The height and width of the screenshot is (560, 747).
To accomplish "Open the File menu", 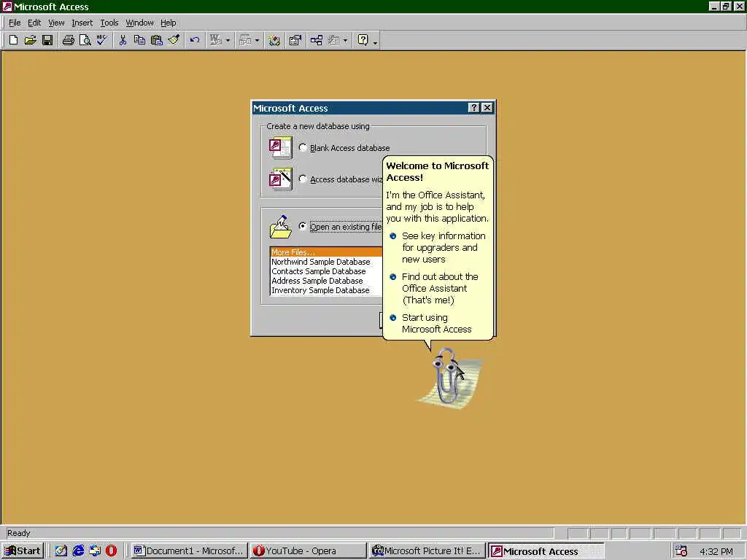I will [x=15, y=23].
